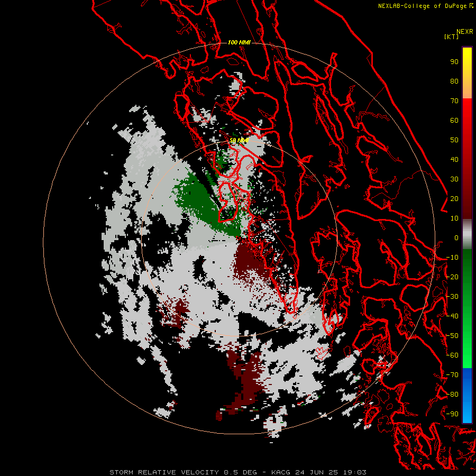Click the -80 value on velocity scale
The width and height of the screenshot is (476, 476).
click(x=452, y=395)
